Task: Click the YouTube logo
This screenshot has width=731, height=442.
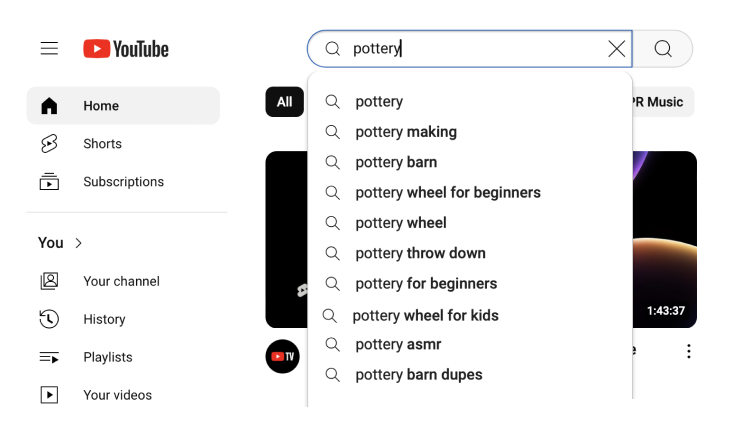Action: [126, 48]
